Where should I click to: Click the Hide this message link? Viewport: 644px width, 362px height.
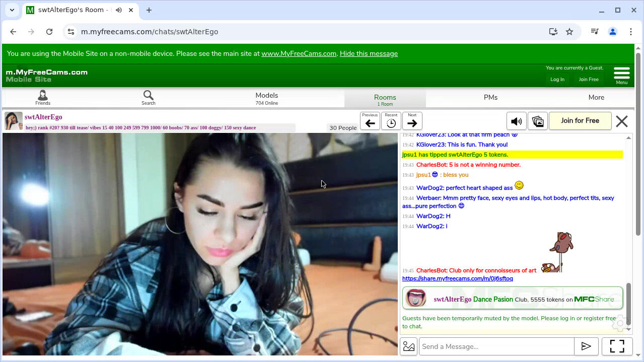369,54
